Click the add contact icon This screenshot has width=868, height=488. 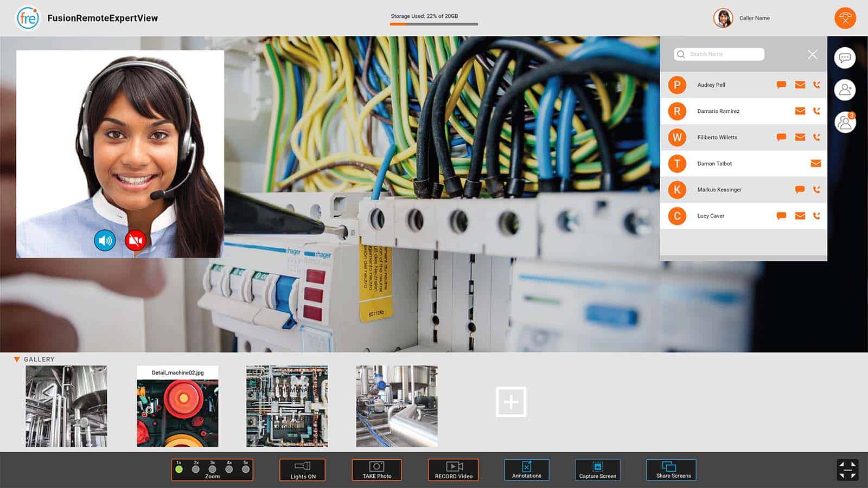[x=845, y=90]
